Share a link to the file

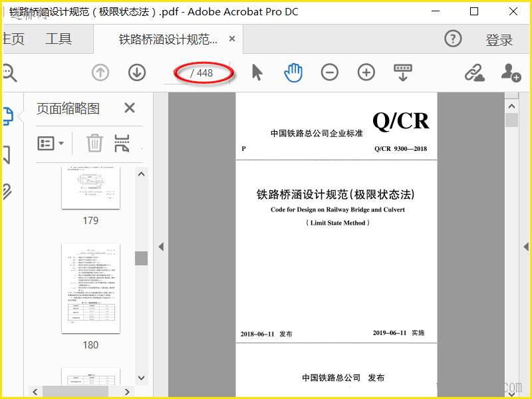(474, 72)
